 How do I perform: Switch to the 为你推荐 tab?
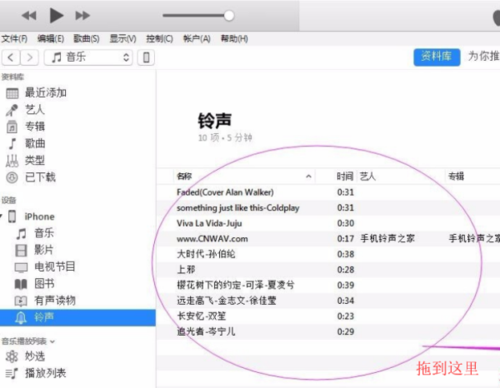(x=483, y=56)
